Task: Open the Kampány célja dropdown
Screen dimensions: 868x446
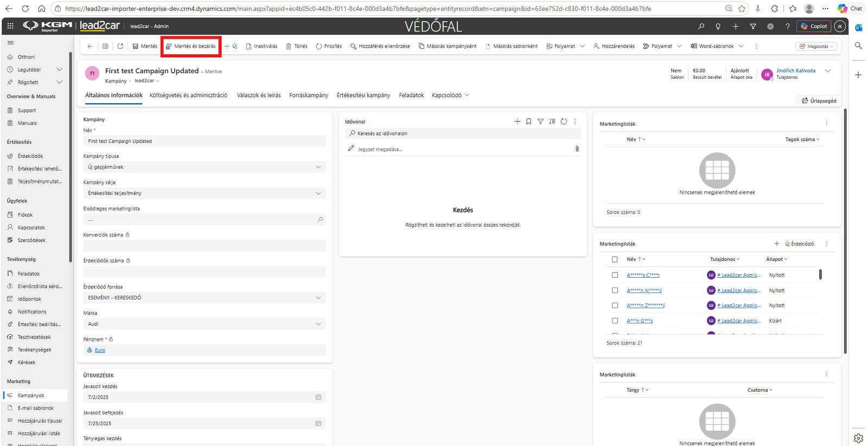Action: 205,193
